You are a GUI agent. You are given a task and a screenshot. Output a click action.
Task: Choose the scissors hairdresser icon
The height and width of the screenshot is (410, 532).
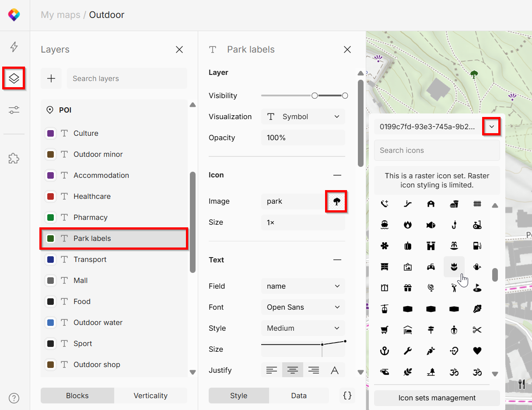coord(477,330)
